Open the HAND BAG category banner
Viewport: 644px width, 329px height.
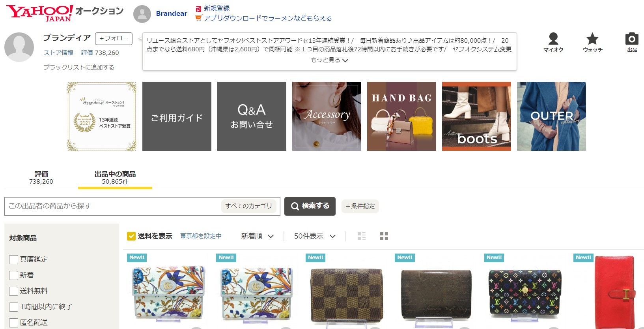(x=401, y=116)
